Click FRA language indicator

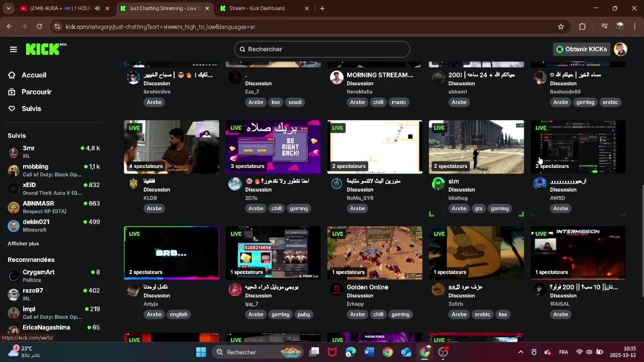[x=563, y=352]
